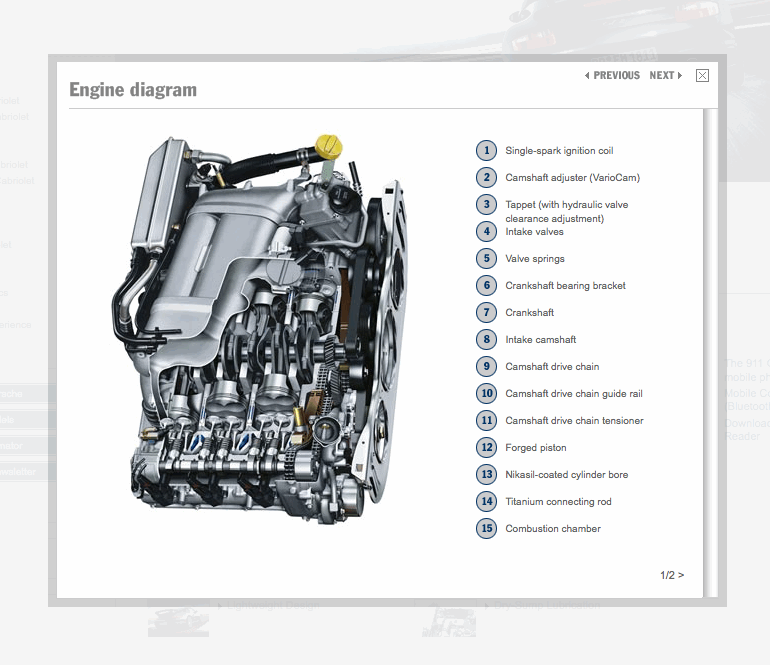The width and height of the screenshot is (770, 665).
Task: Select number 9 Camshaft drive chain badge
Action: tap(486, 366)
